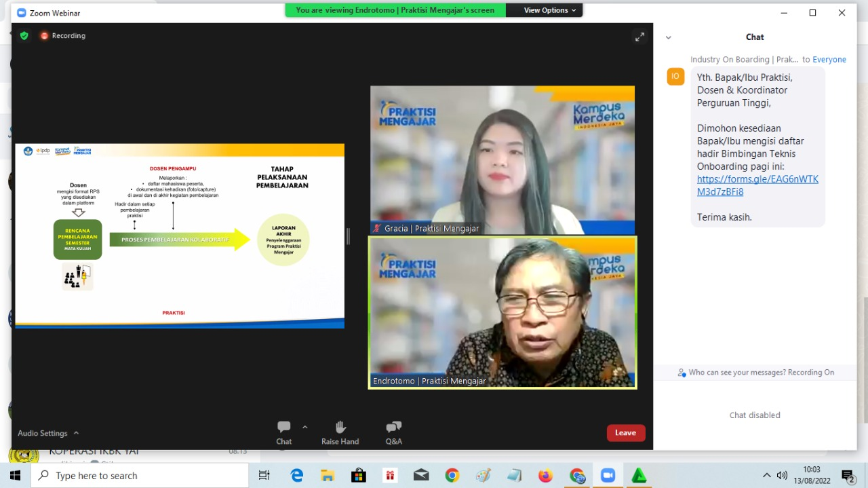Launch Microsoft Edge from taskbar
This screenshot has width=868, height=488.
pyautogui.click(x=297, y=476)
